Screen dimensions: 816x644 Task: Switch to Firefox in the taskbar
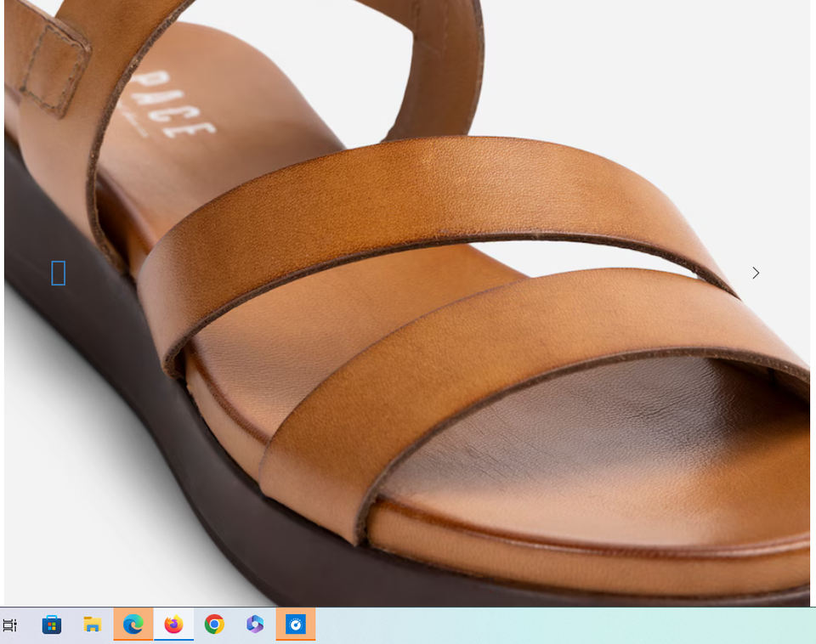(173, 624)
